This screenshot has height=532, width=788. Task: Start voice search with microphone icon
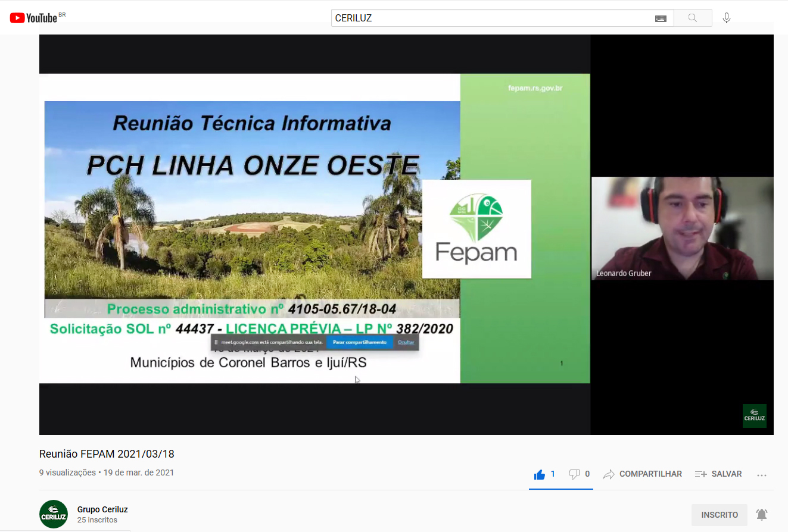pos(727,18)
